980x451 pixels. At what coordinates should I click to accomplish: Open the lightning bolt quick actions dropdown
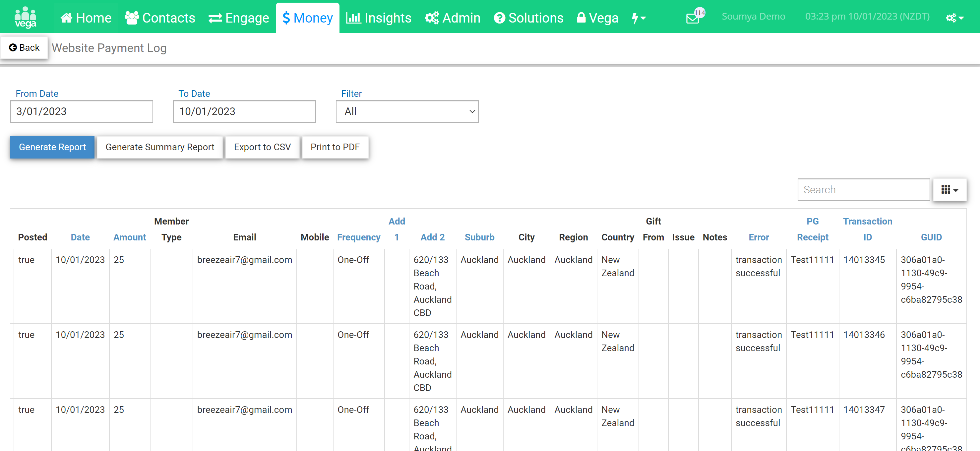click(639, 18)
